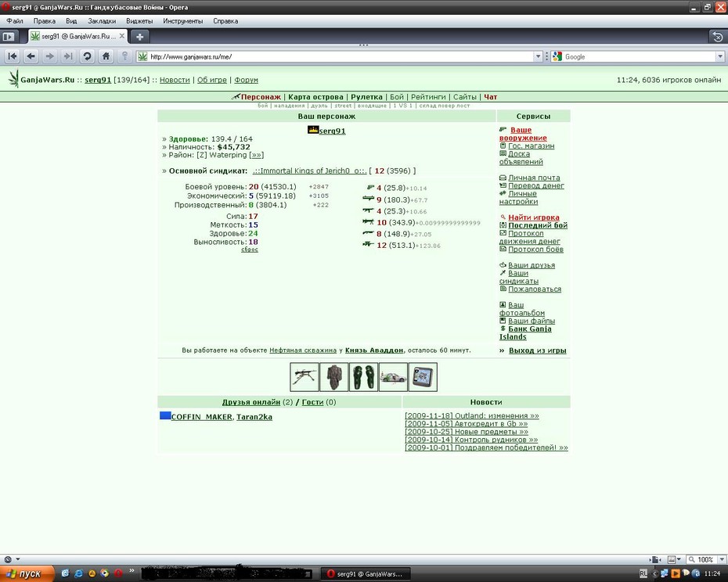Click the car equipment thumbnail
Viewport: 728px width, 582px height.
click(x=393, y=377)
